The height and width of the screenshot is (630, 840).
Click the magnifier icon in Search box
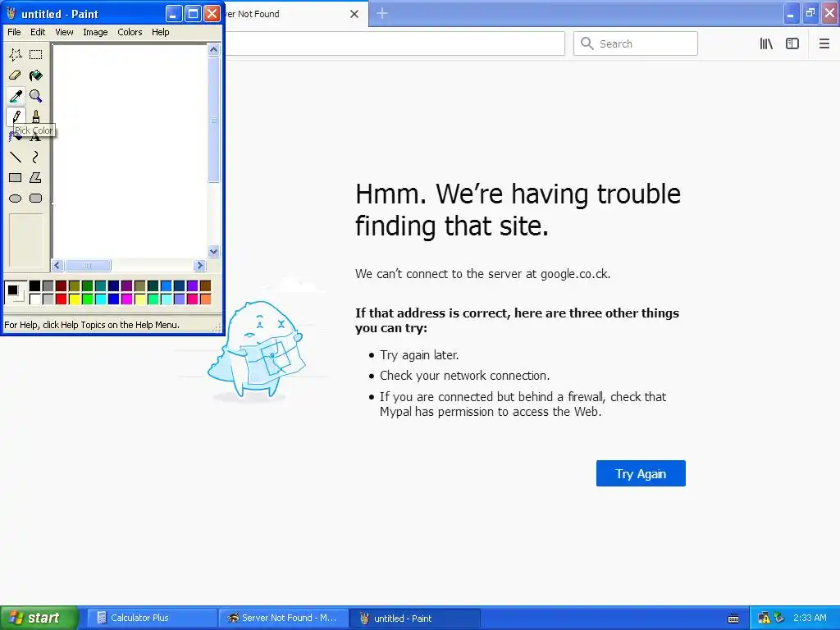pos(587,43)
